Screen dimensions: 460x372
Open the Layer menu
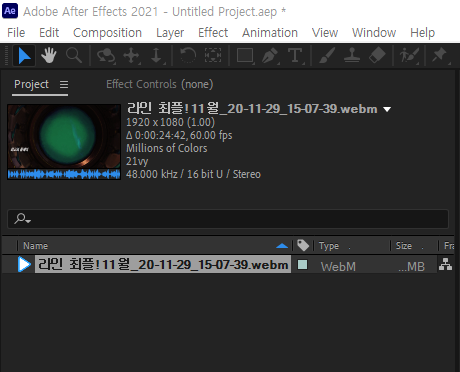click(x=170, y=33)
